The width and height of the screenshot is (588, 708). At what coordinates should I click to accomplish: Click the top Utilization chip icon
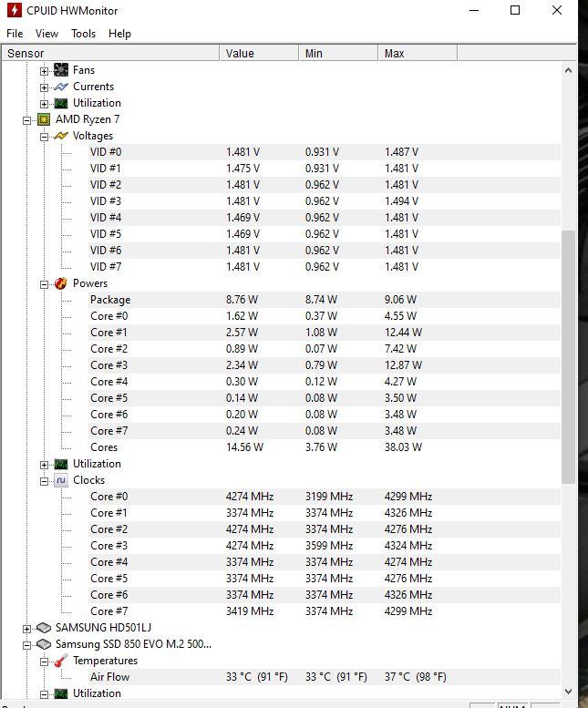61,103
